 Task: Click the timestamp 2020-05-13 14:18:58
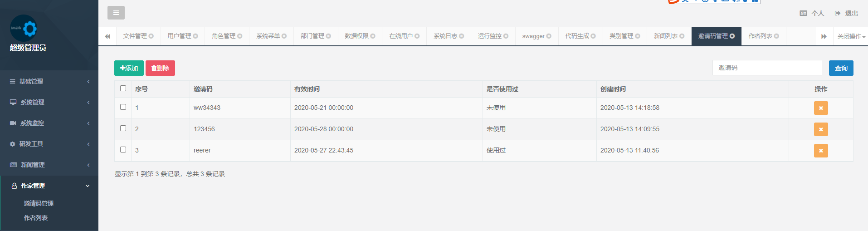point(630,108)
